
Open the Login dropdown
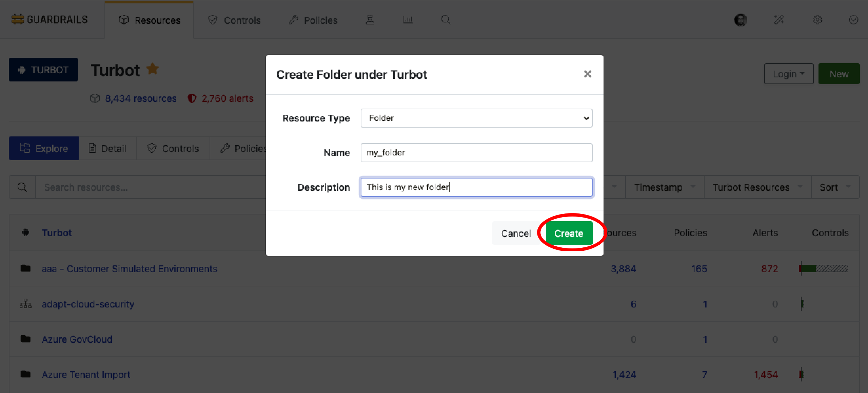pos(788,73)
